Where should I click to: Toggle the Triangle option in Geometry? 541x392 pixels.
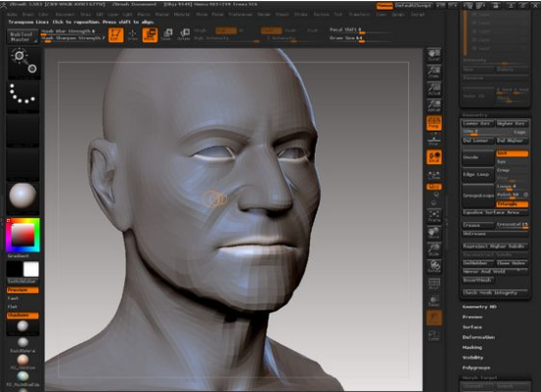pos(512,204)
